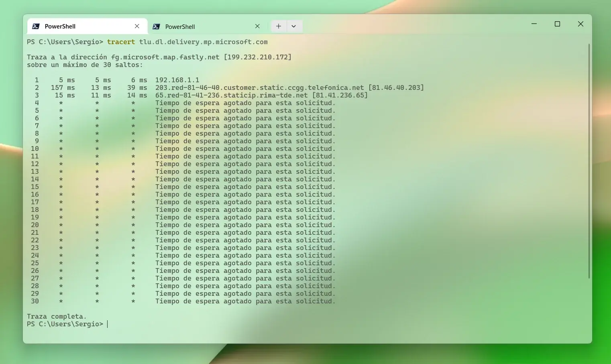Open a new tab with plus button

point(279,26)
